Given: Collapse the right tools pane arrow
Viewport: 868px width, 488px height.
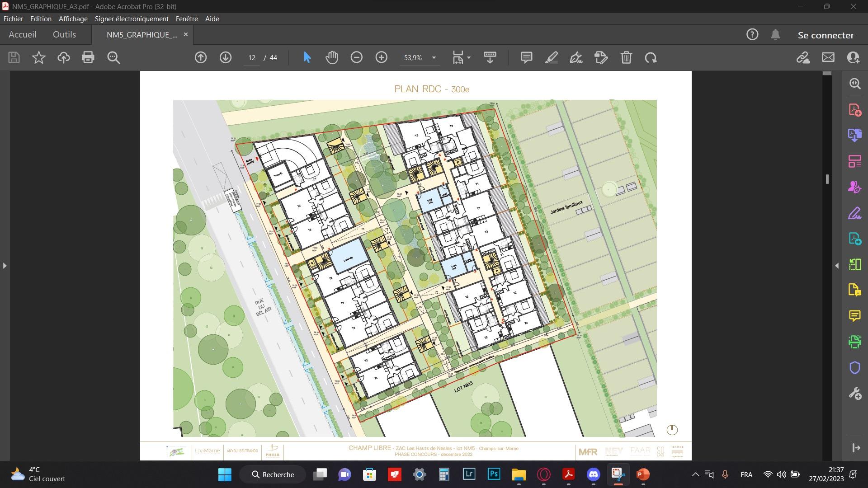Looking at the screenshot, I should pos(837,266).
